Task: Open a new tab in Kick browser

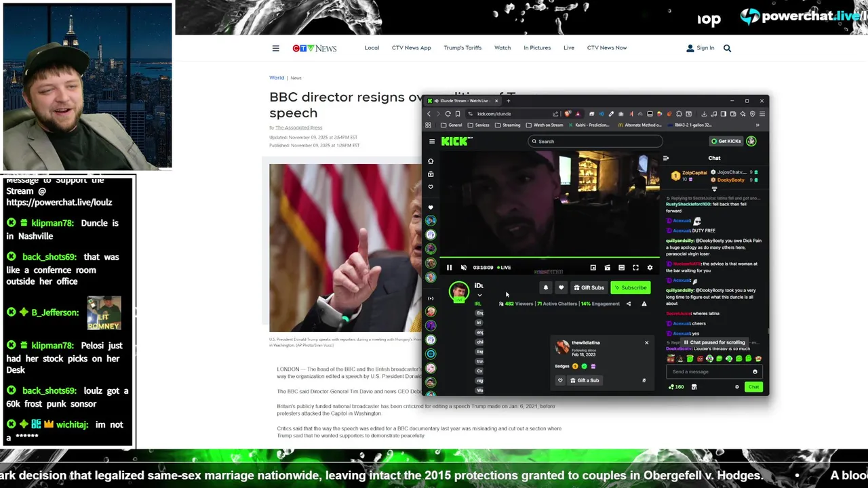Action: [x=508, y=101]
